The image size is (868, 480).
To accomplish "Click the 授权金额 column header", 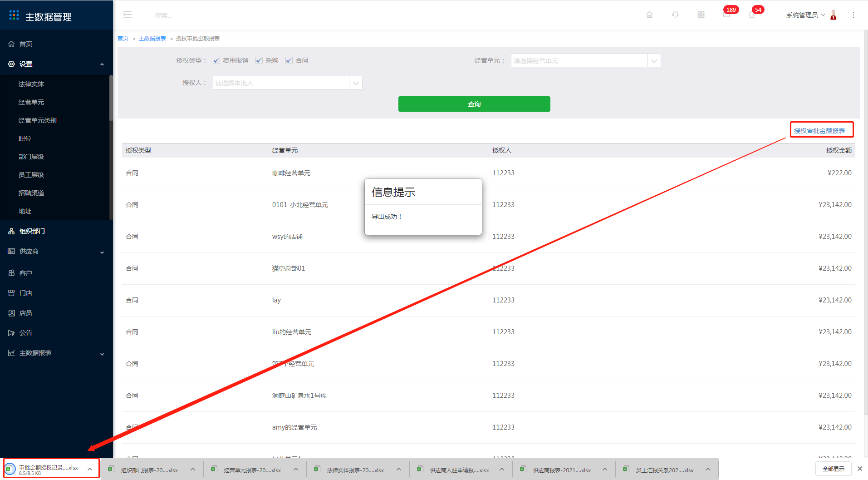I will [839, 150].
